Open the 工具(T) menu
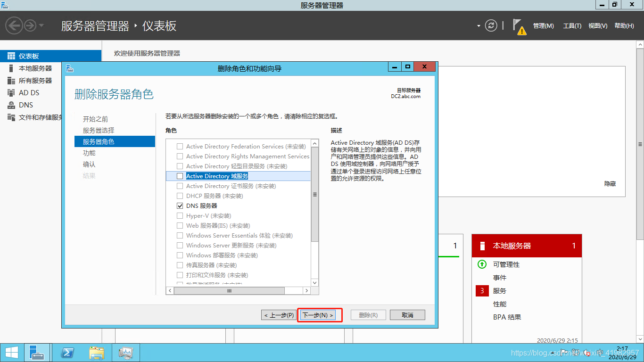The width and height of the screenshot is (644, 362). 572,26
